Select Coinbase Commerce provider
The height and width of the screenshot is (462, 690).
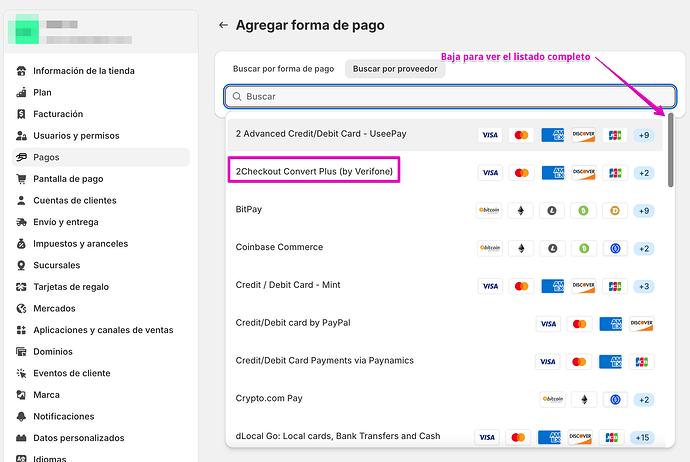point(445,248)
